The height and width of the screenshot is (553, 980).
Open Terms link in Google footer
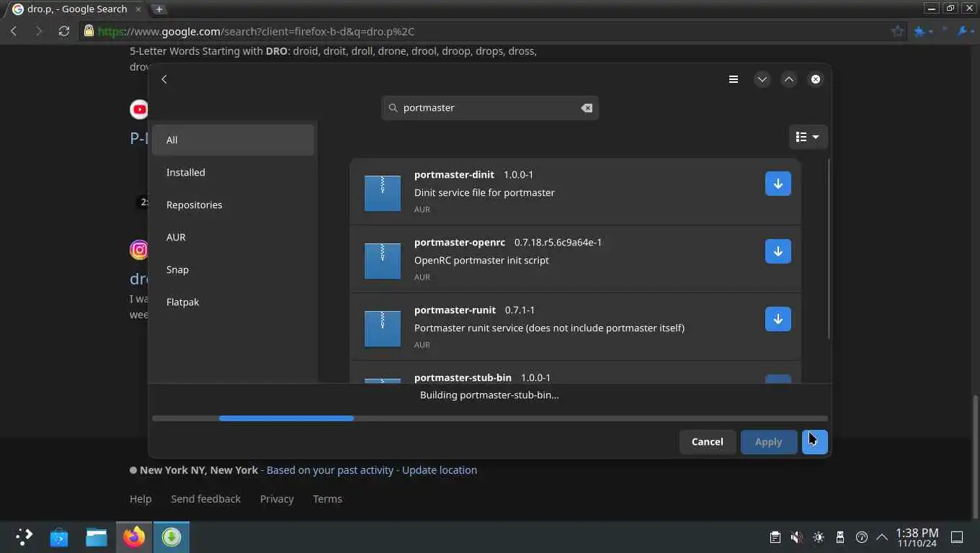pos(327,498)
